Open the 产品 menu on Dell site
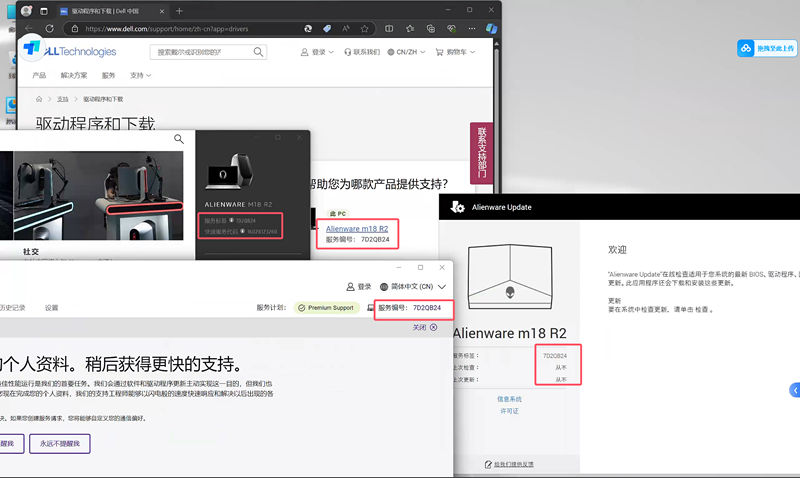 (39, 76)
